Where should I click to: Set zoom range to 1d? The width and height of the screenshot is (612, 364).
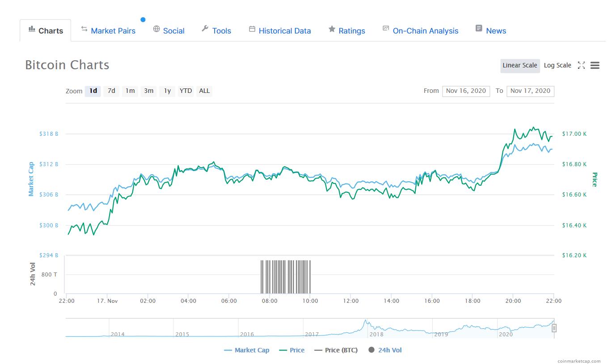click(x=93, y=91)
